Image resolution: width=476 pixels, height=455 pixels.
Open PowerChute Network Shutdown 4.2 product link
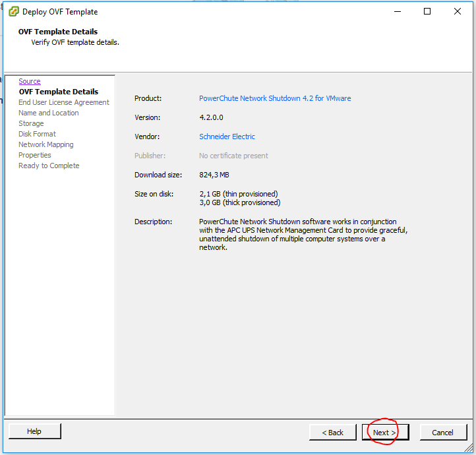click(275, 98)
